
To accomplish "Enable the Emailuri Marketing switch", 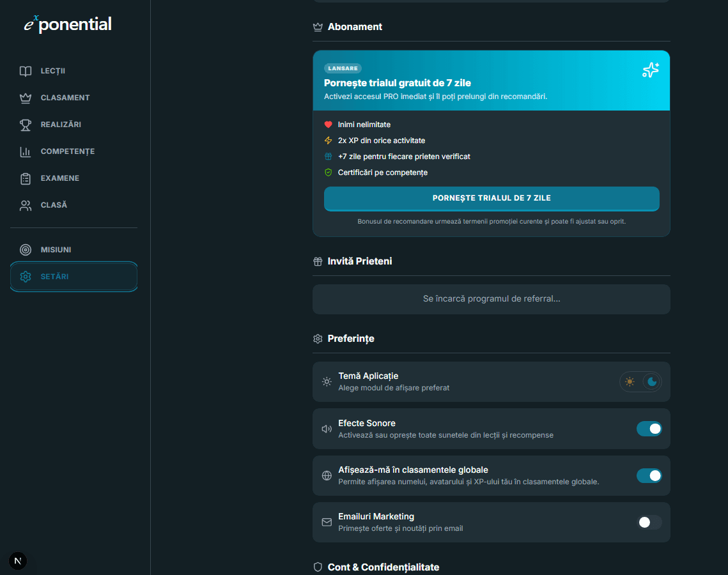I will click(x=649, y=523).
